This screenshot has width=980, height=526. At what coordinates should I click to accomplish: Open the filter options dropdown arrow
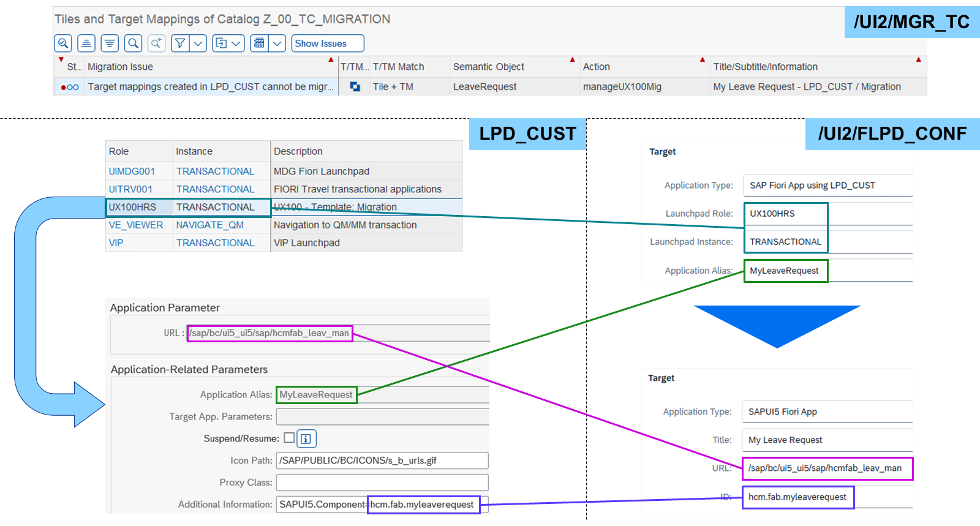pyautogui.click(x=198, y=43)
